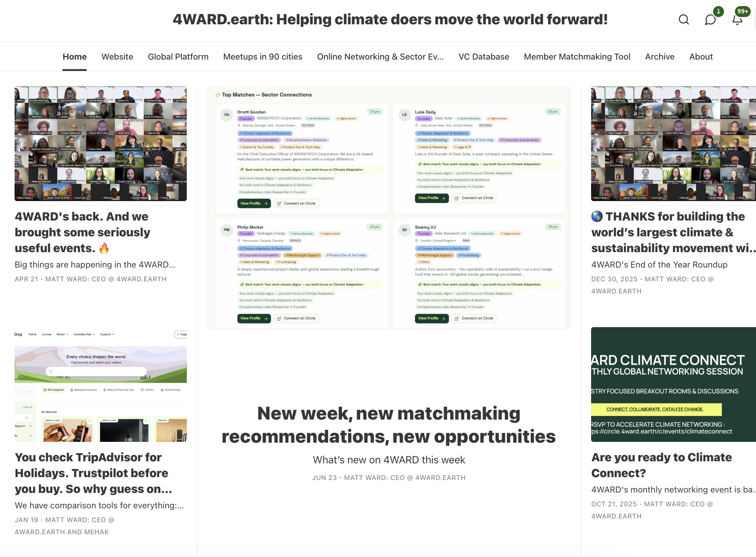Open the Member Matchmaking Tool tab

coord(577,57)
